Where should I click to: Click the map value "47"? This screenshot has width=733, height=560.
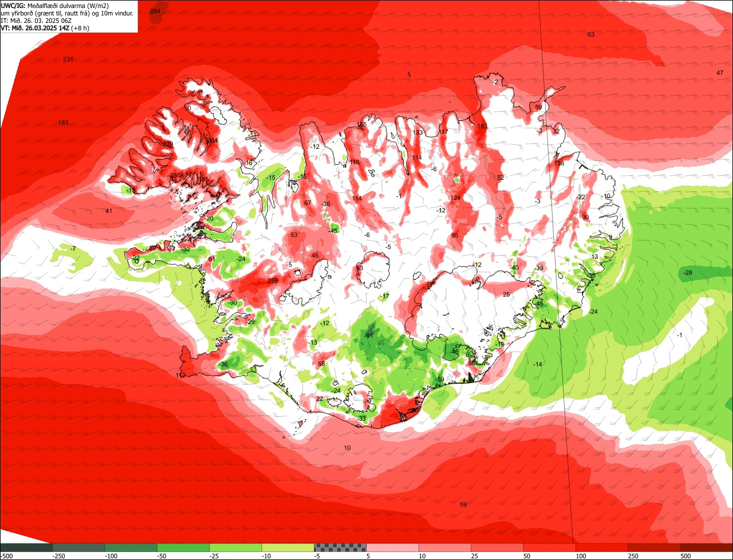(720, 73)
